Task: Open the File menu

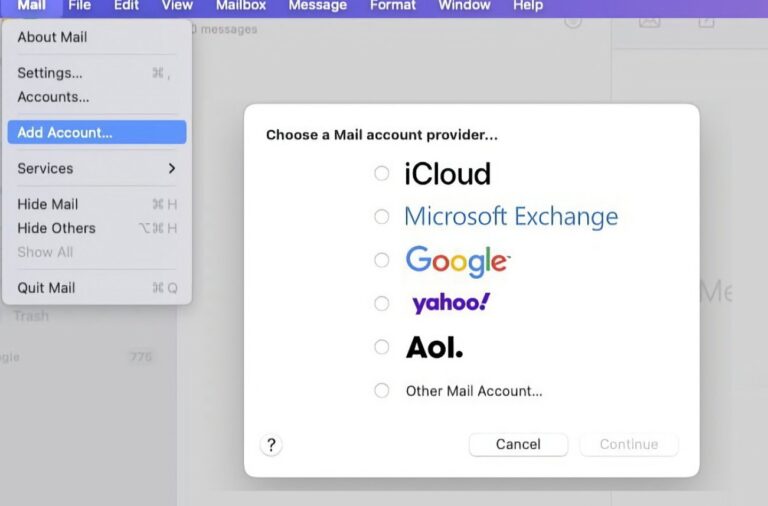Action: [x=80, y=6]
